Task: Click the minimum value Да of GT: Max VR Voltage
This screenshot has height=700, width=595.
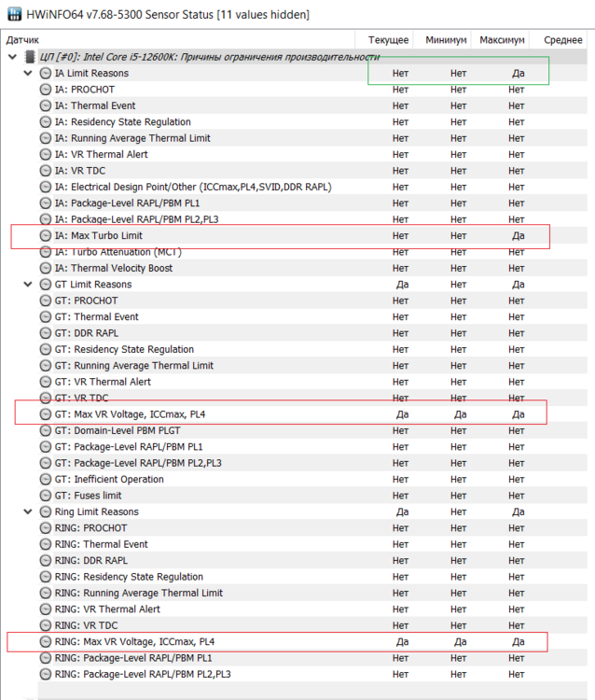Action: tap(461, 414)
